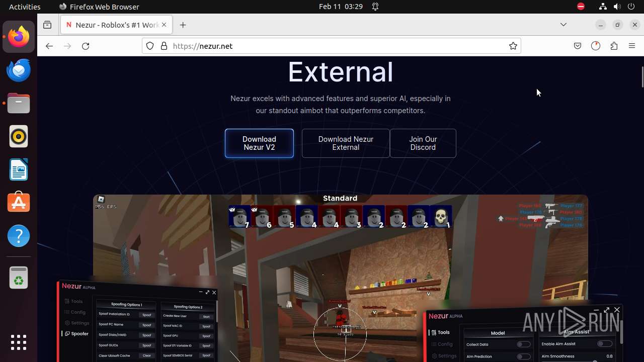The height and width of the screenshot is (362, 644).
Task: Click the Firefox forward arrow
Action: (67, 46)
